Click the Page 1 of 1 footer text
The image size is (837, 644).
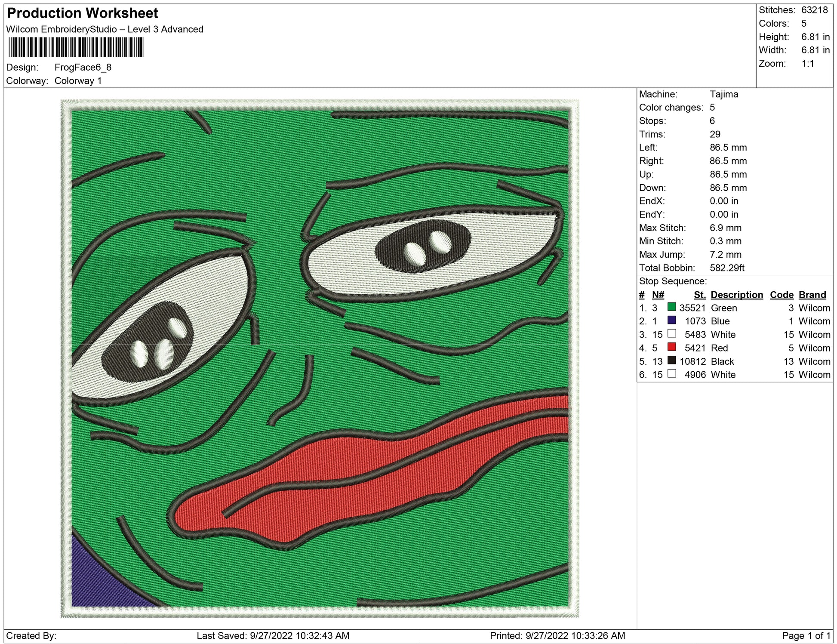coord(806,635)
